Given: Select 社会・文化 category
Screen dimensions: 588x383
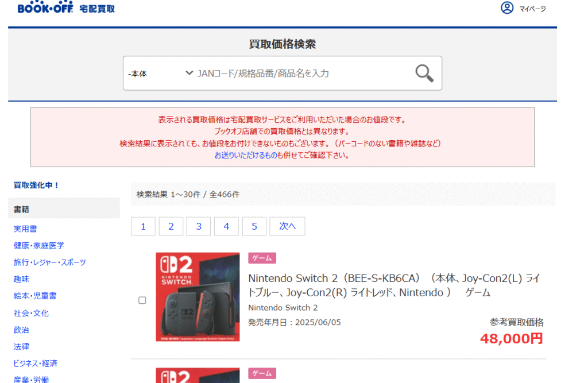Looking at the screenshot, I should [x=31, y=313].
